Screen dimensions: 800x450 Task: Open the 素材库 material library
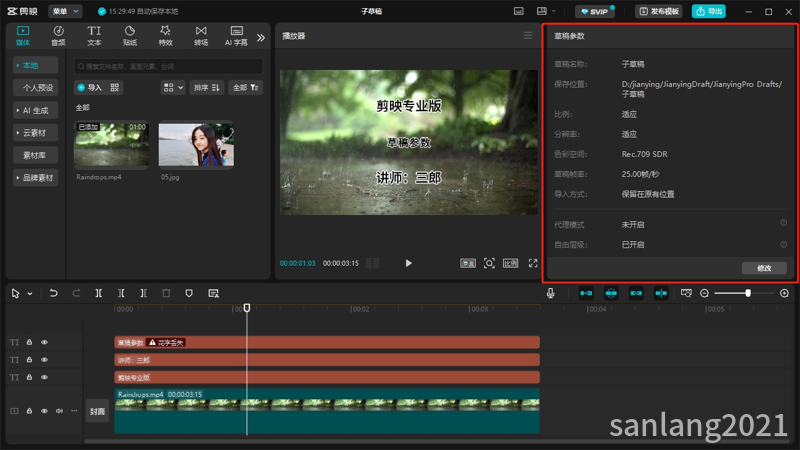35,155
